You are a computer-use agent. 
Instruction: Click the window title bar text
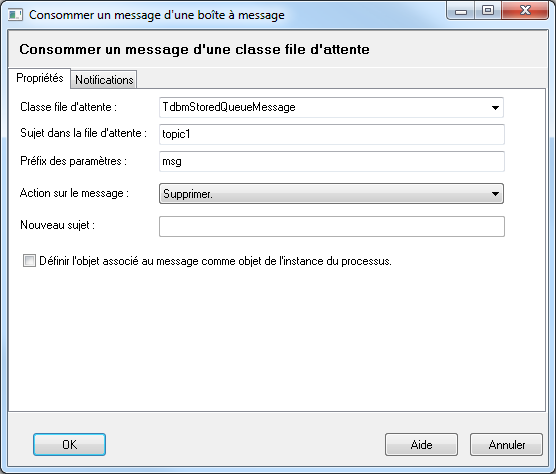point(157,15)
